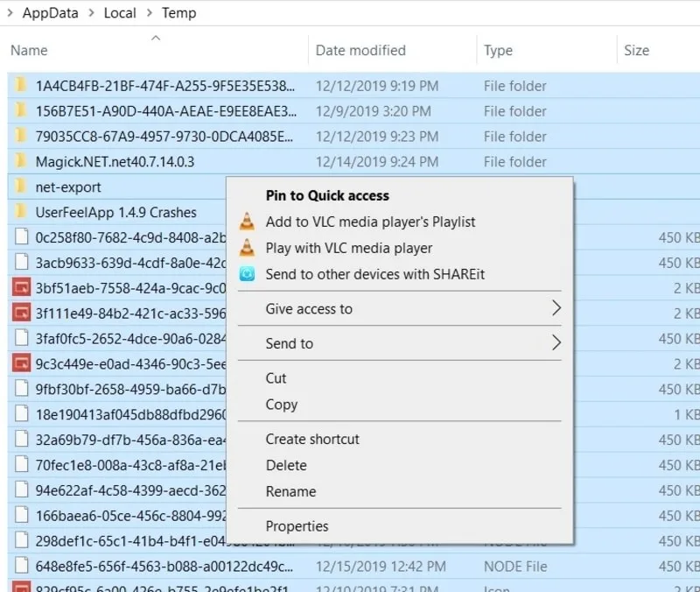Click file icon of 9fbf30bf-2658 file
Viewport: 700px width, 592px height.
click(21, 389)
